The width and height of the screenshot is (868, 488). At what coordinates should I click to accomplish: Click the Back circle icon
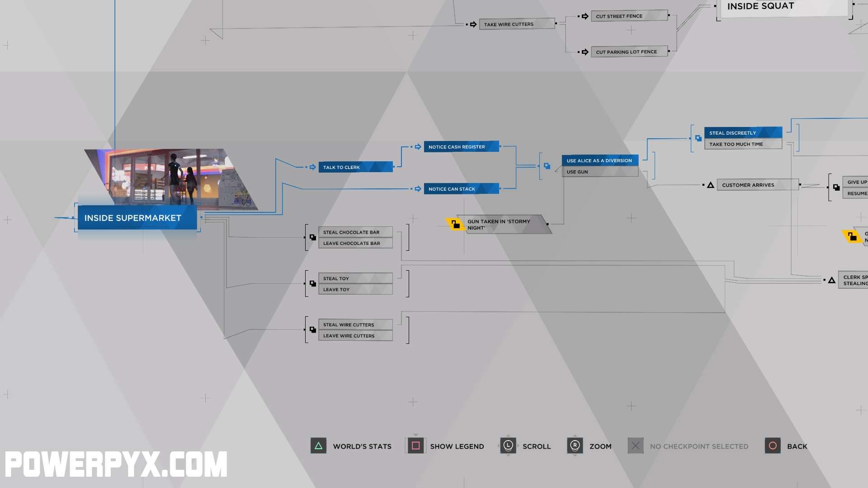[x=773, y=446]
